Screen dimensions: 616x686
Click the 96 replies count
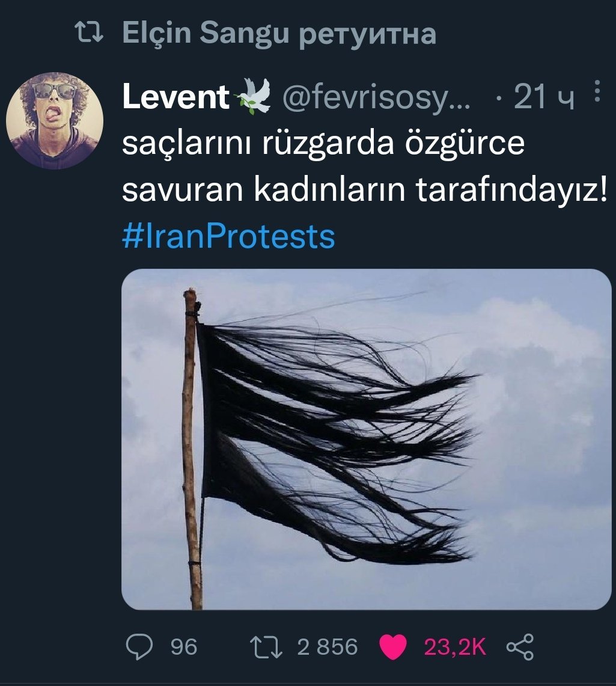point(184,647)
